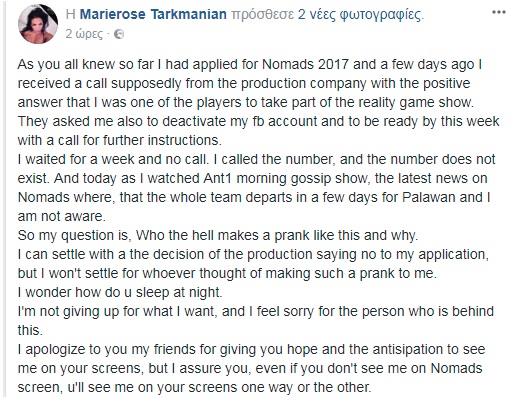513x410 pixels.
Task: Click the line starting 'answer that I was one'
Action: [x=246, y=102]
